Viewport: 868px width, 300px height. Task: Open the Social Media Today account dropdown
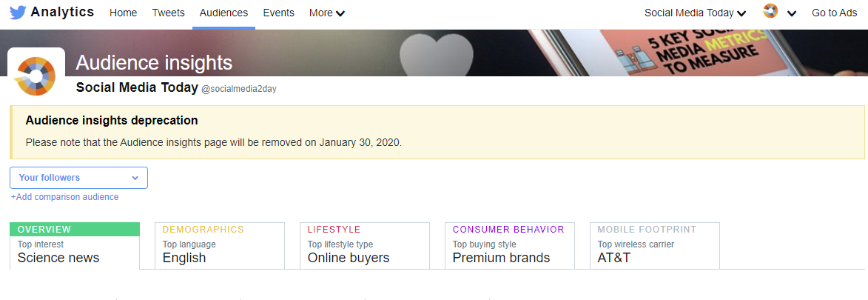[695, 13]
